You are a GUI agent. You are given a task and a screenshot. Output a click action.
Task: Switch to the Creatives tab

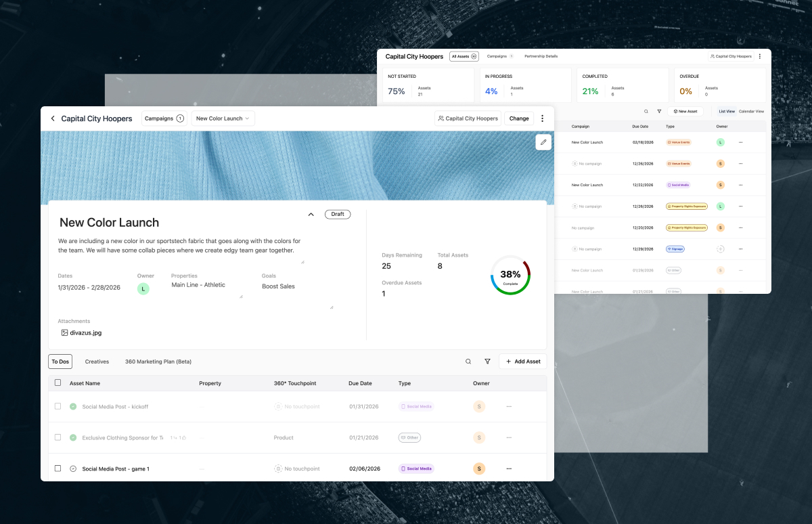pyautogui.click(x=97, y=362)
